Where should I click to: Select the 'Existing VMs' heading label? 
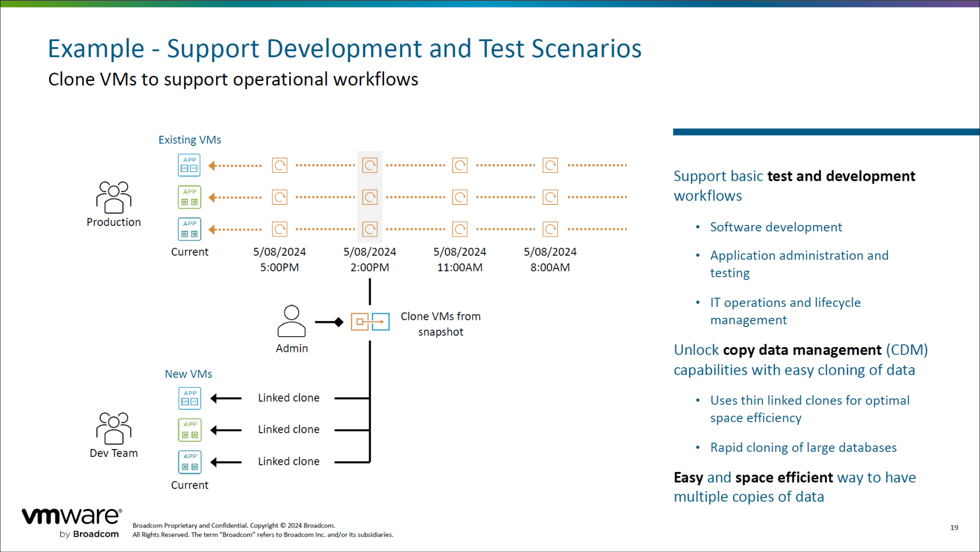[x=189, y=139]
